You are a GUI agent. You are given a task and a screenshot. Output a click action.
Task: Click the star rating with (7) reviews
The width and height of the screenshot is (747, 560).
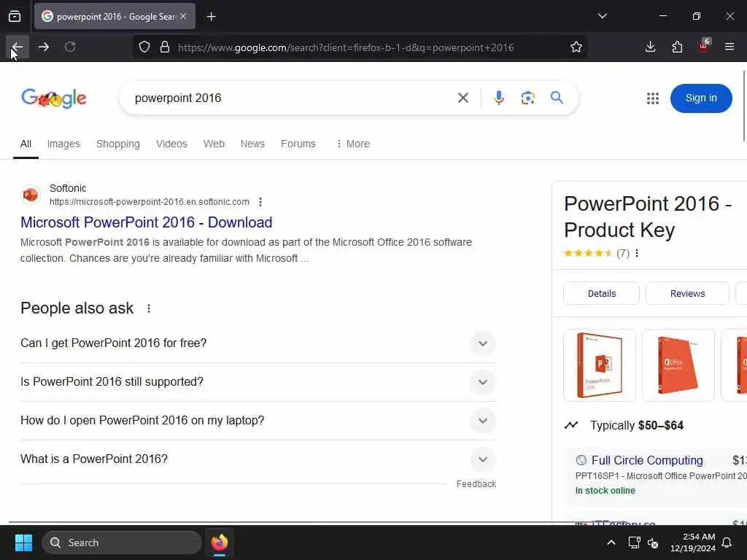point(597,253)
